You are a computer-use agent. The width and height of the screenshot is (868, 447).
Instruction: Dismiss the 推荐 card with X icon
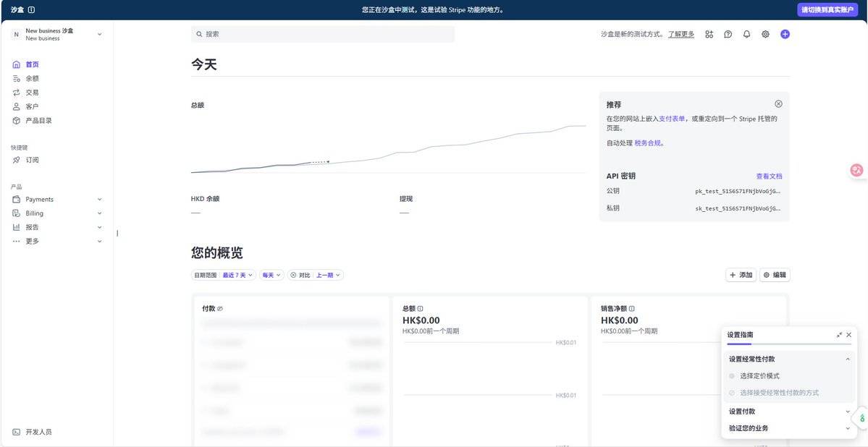pyautogui.click(x=778, y=104)
